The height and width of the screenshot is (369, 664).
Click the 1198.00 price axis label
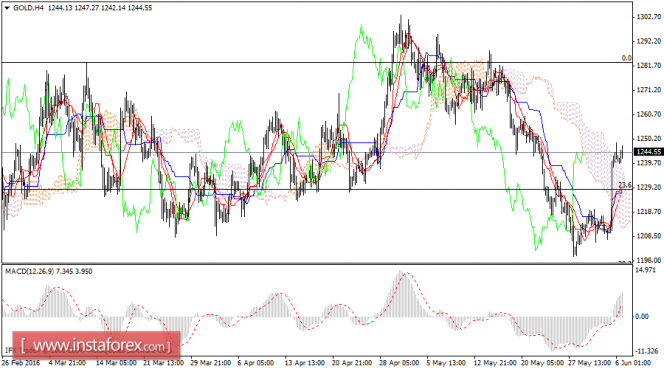[648, 261]
